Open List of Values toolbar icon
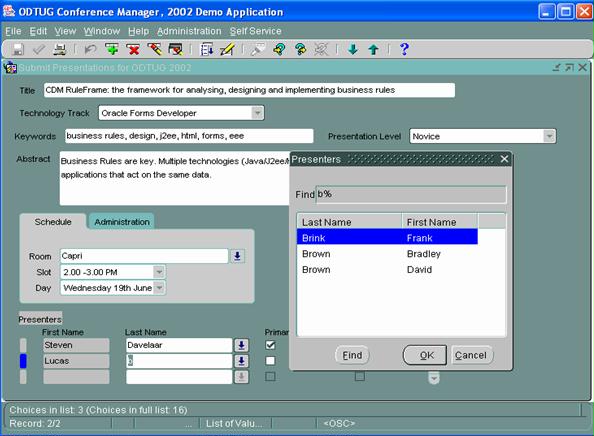Screen dimensions: 594x436 [x=206, y=49]
